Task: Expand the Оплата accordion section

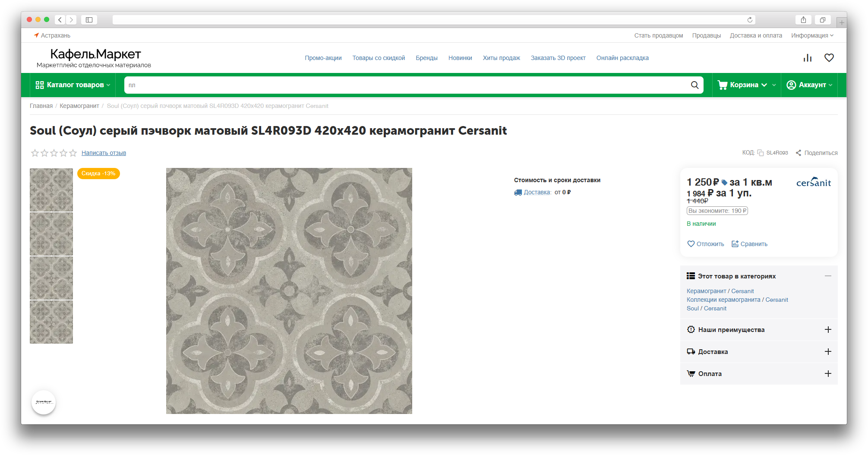Action: [x=828, y=373]
